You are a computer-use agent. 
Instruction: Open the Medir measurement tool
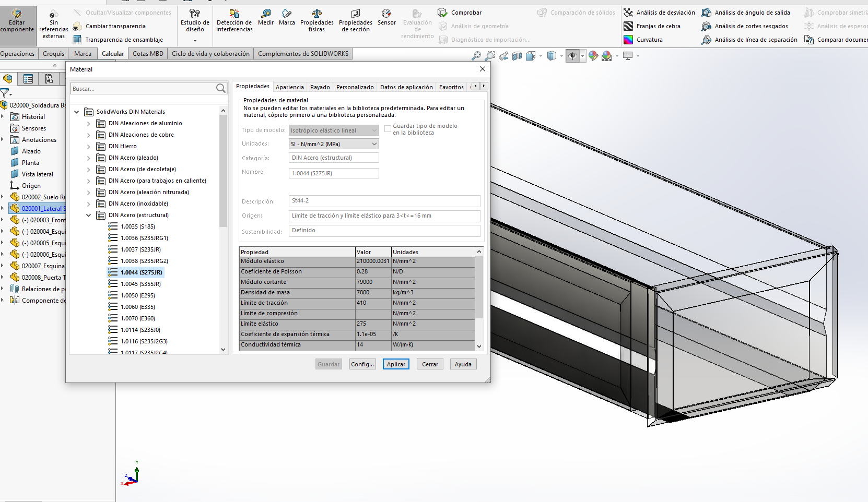click(x=265, y=17)
